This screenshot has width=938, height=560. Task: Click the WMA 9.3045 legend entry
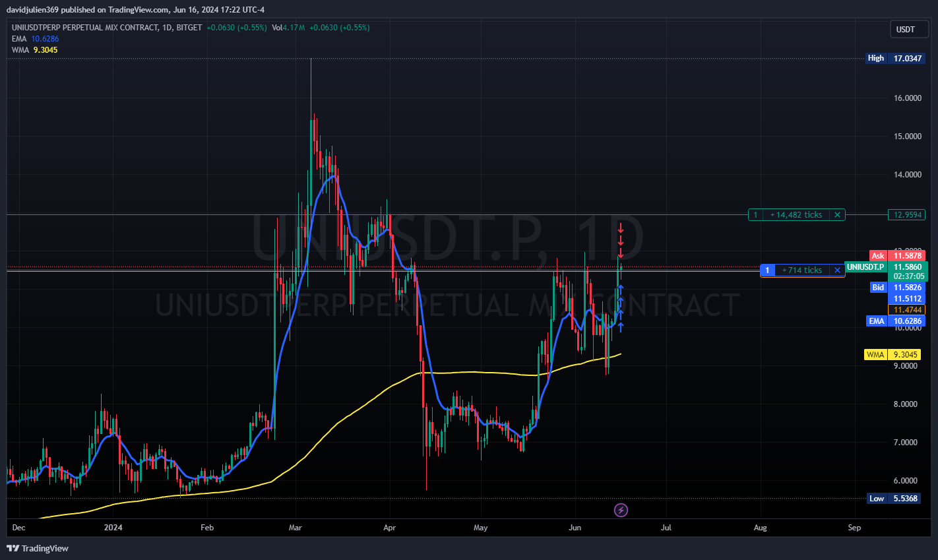(x=34, y=50)
